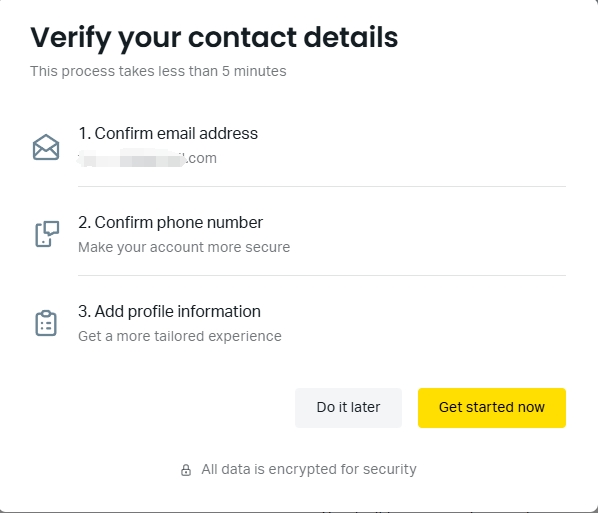
Task: Click the padlock encryption icon
Action: 186,470
